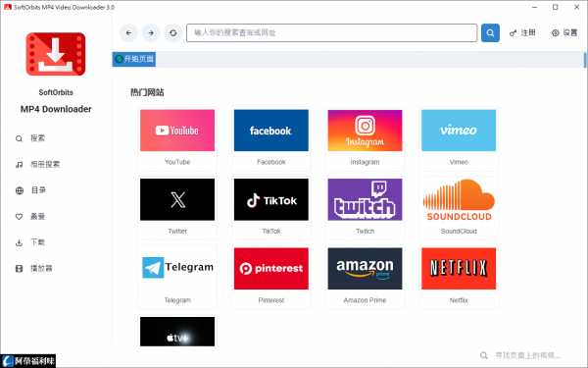Click the download tray icon in sidebar
Image resolution: width=588 pixels, height=368 pixels.
[20, 242]
